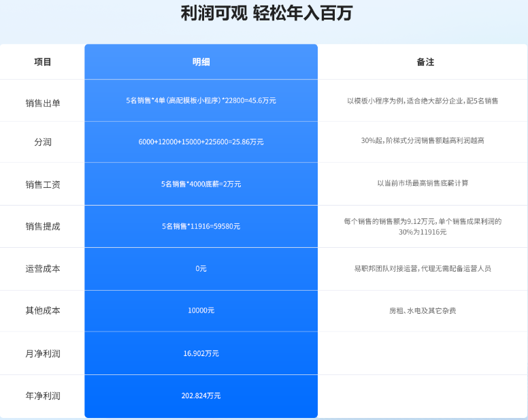Select the 备注 column header

click(425, 62)
